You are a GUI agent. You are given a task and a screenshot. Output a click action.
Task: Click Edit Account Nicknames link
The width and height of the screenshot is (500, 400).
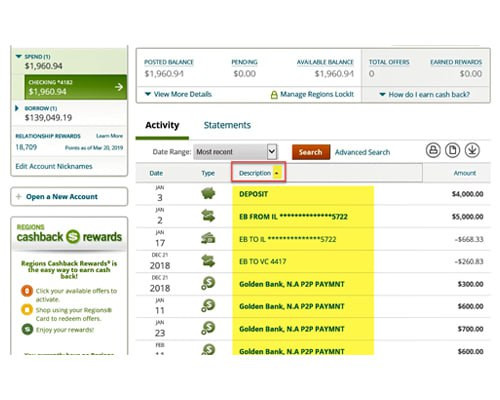(54, 166)
